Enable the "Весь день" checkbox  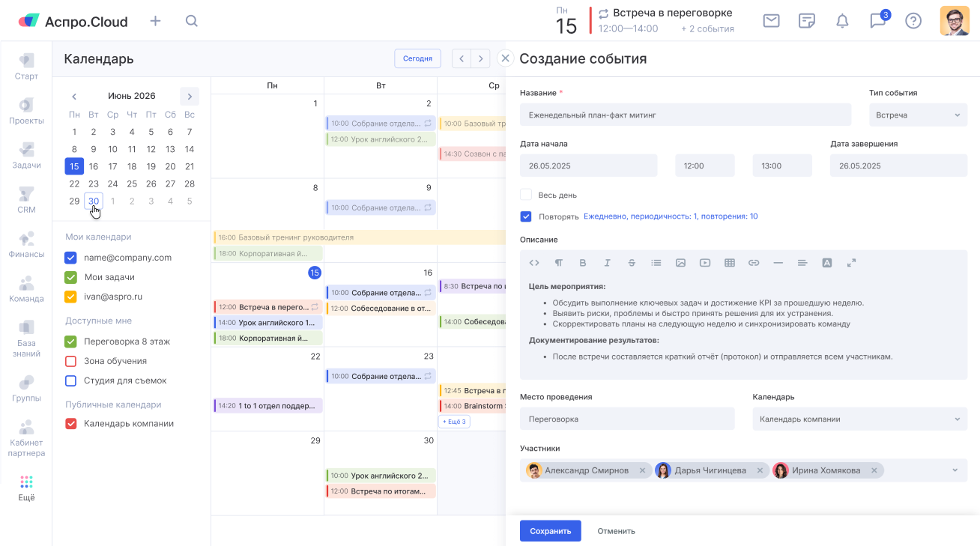point(526,195)
